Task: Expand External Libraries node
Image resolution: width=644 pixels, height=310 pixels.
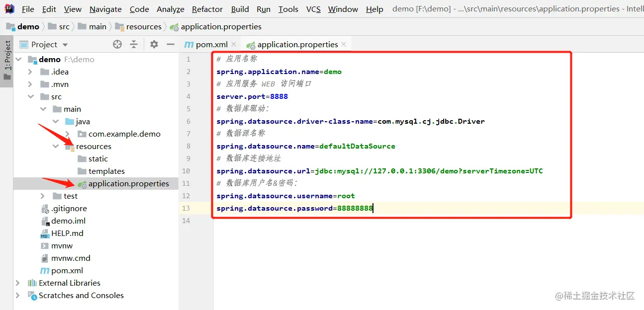Action: (18, 283)
